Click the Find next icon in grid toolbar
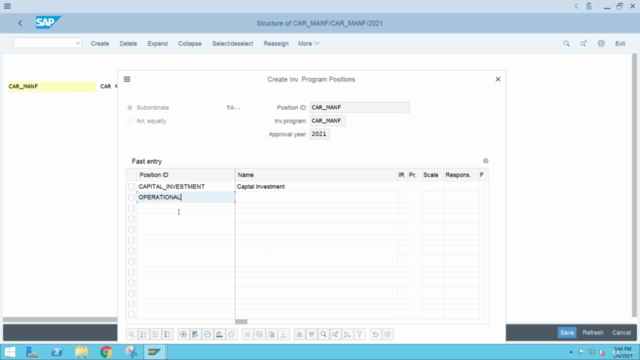This screenshot has height=360, width=640. (335, 334)
